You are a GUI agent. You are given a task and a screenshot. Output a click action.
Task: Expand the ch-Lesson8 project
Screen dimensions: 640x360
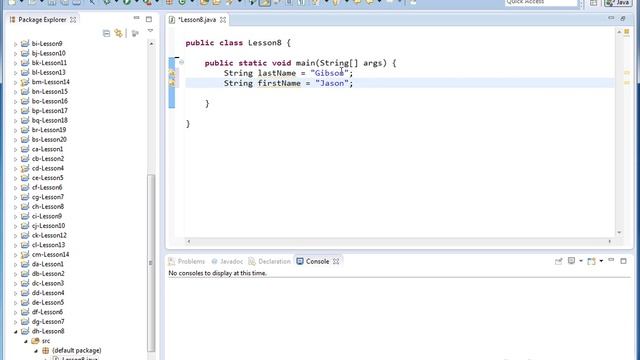16,207
